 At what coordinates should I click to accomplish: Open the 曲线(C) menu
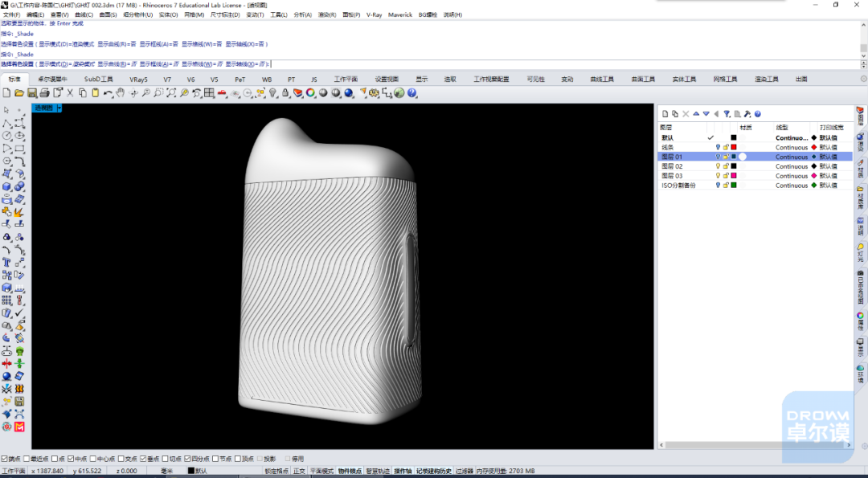pyautogui.click(x=84, y=15)
